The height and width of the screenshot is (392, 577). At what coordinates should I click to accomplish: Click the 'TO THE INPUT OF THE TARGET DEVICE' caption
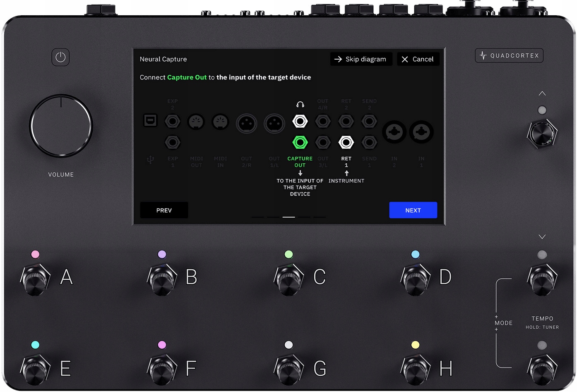300,187
